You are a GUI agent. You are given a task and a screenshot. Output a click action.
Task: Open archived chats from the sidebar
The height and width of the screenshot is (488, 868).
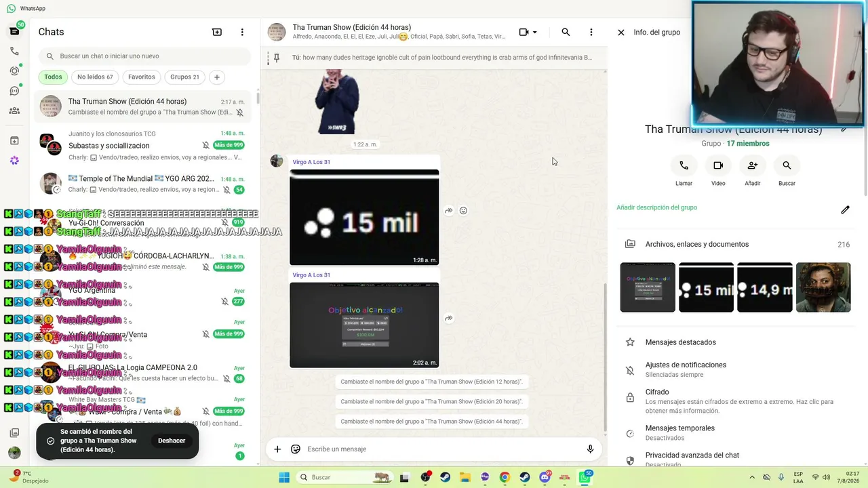(x=14, y=140)
